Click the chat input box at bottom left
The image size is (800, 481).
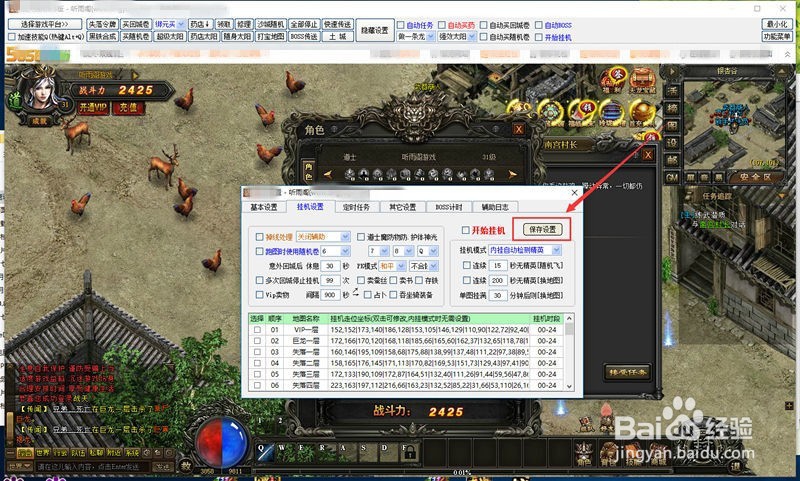93,467
